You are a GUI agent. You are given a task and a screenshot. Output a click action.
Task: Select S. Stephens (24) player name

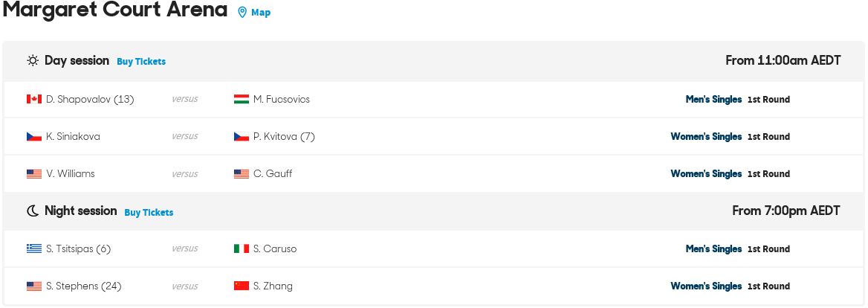[x=83, y=286]
